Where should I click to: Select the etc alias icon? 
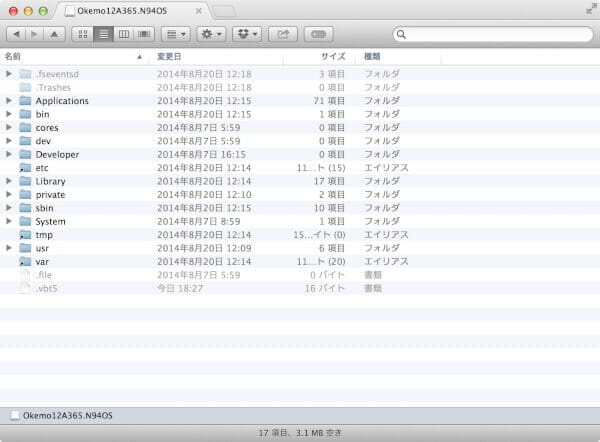pyautogui.click(x=25, y=168)
